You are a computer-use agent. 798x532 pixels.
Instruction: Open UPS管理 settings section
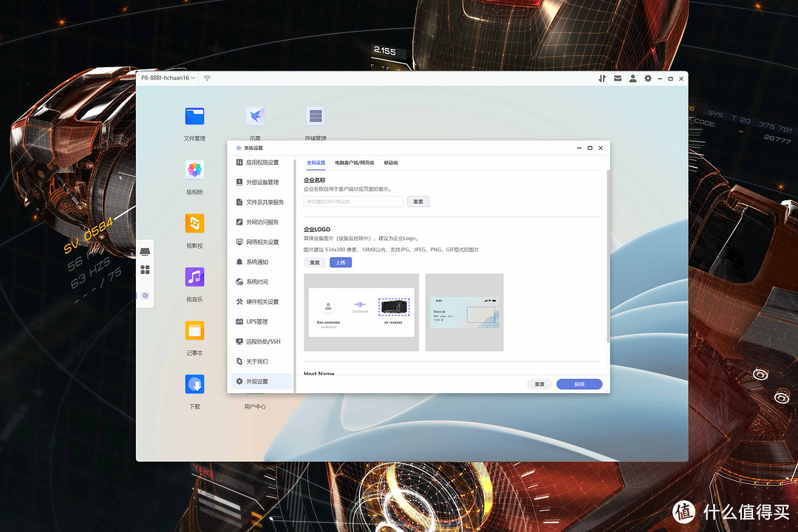click(260, 321)
